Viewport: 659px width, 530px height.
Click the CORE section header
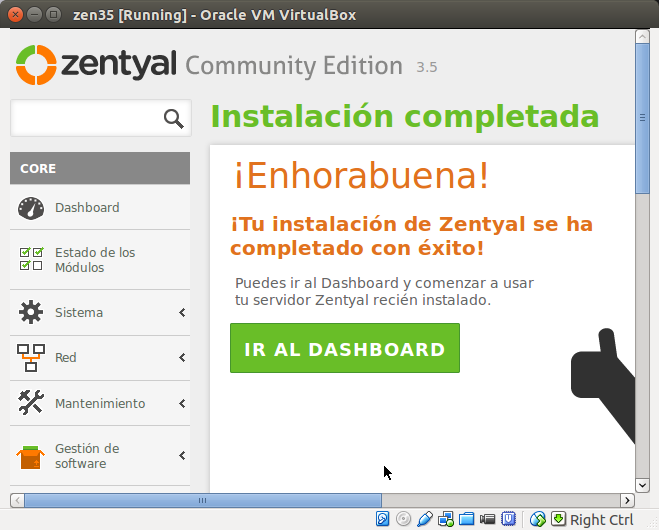[x=100, y=168]
